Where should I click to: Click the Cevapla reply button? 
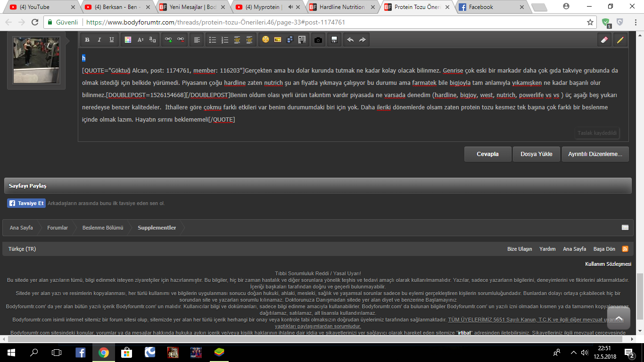[x=488, y=154]
